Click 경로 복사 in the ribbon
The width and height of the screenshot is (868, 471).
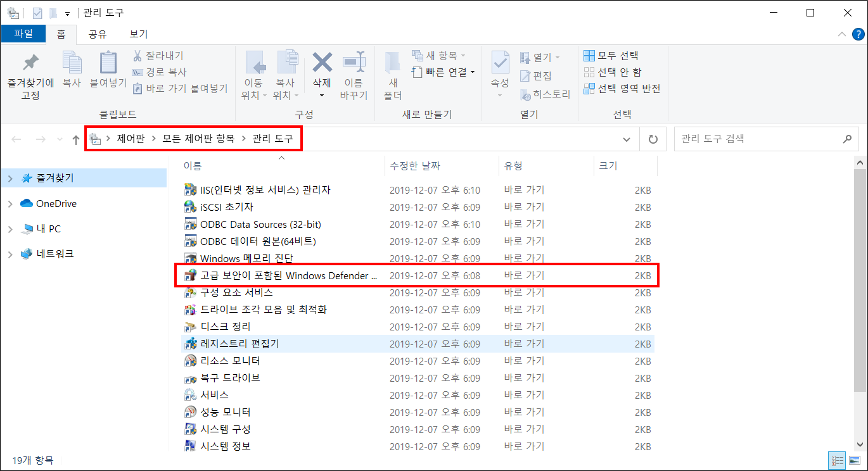[x=159, y=72]
